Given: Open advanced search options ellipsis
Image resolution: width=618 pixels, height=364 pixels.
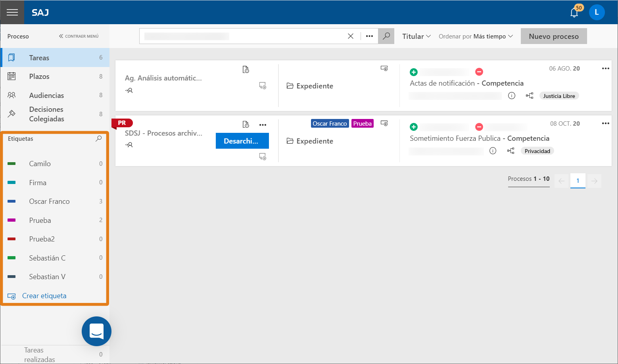Looking at the screenshot, I should tap(369, 36).
